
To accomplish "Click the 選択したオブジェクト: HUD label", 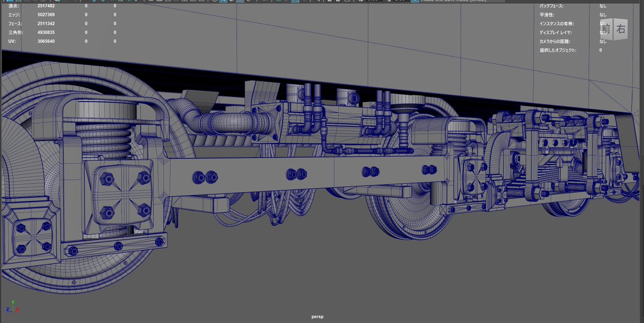I will pyautogui.click(x=558, y=50).
